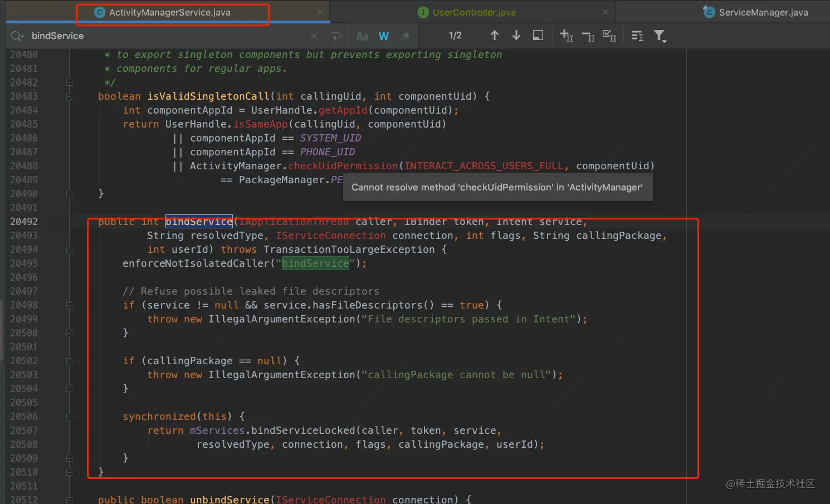Click "Refuse possible leaked file descriptors" comment

point(251,291)
